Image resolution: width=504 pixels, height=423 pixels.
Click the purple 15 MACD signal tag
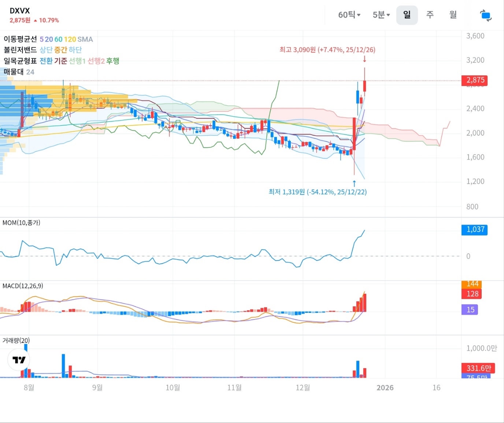coord(470,310)
